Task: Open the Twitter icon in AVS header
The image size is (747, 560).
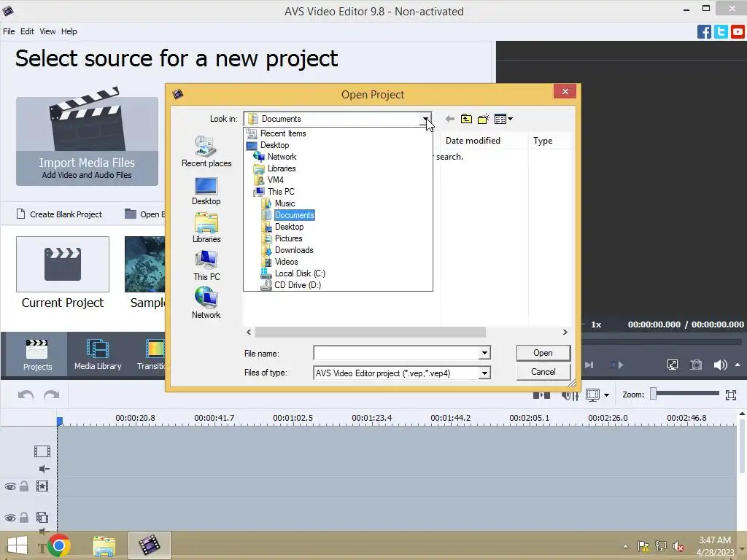Action: point(721,32)
